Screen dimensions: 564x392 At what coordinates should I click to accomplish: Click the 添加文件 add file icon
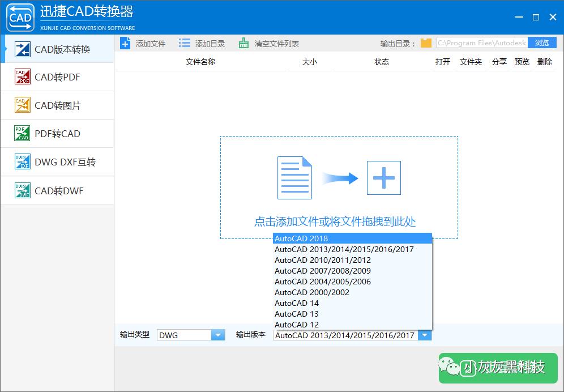tap(125, 42)
